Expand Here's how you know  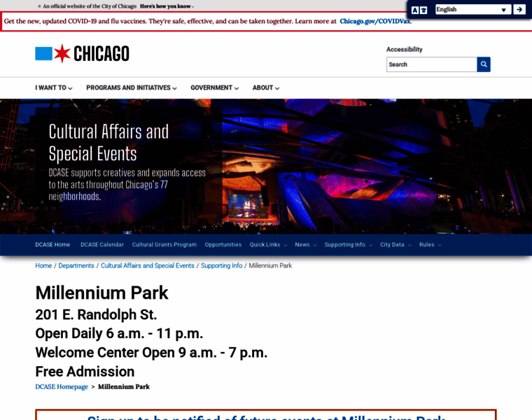click(x=167, y=6)
